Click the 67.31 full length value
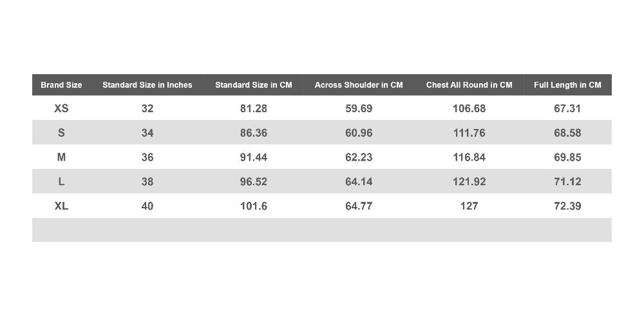This screenshot has height=316, width=644. point(567,108)
